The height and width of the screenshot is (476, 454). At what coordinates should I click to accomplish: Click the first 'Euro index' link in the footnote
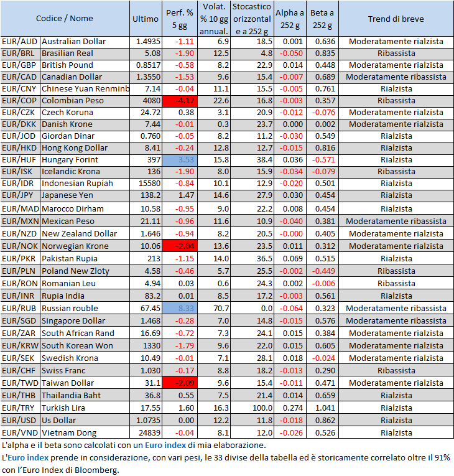(165, 446)
